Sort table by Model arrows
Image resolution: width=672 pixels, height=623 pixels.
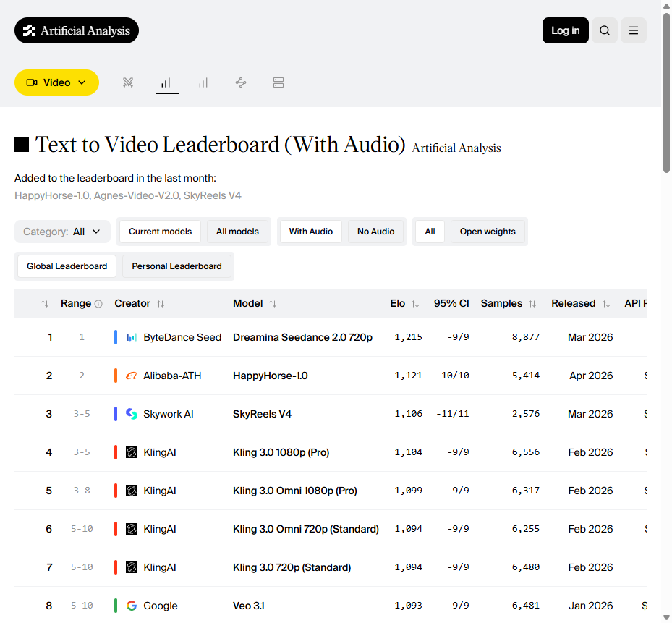(x=273, y=304)
